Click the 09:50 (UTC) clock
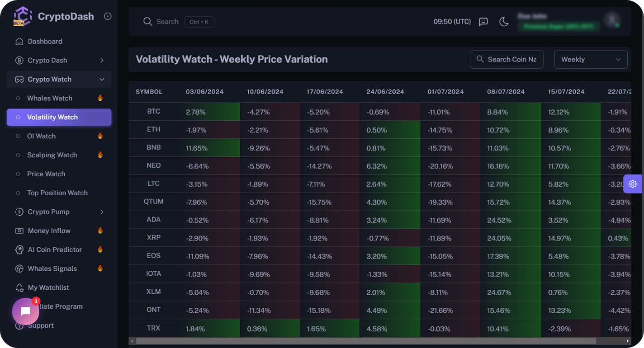The image size is (644, 348). point(452,22)
